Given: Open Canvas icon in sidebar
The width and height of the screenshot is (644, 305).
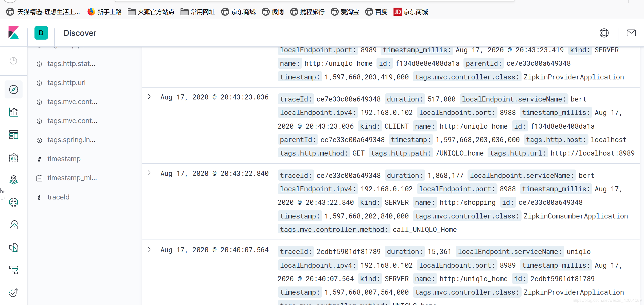Looking at the screenshot, I should click(13, 157).
